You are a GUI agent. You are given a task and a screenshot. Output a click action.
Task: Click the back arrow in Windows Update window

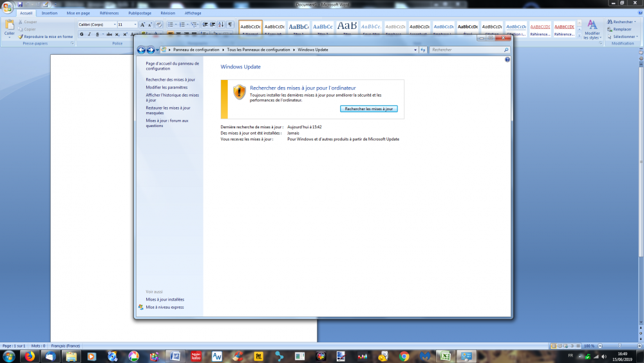click(x=141, y=50)
